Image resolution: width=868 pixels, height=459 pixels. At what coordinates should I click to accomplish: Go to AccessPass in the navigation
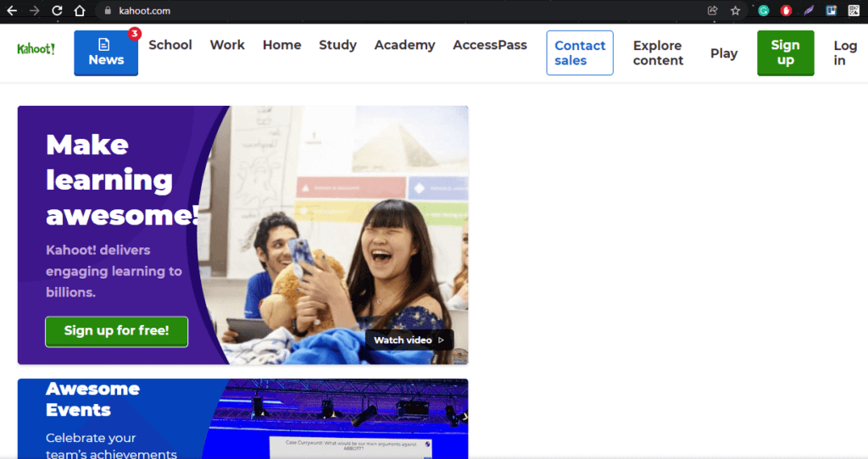(490, 45)
